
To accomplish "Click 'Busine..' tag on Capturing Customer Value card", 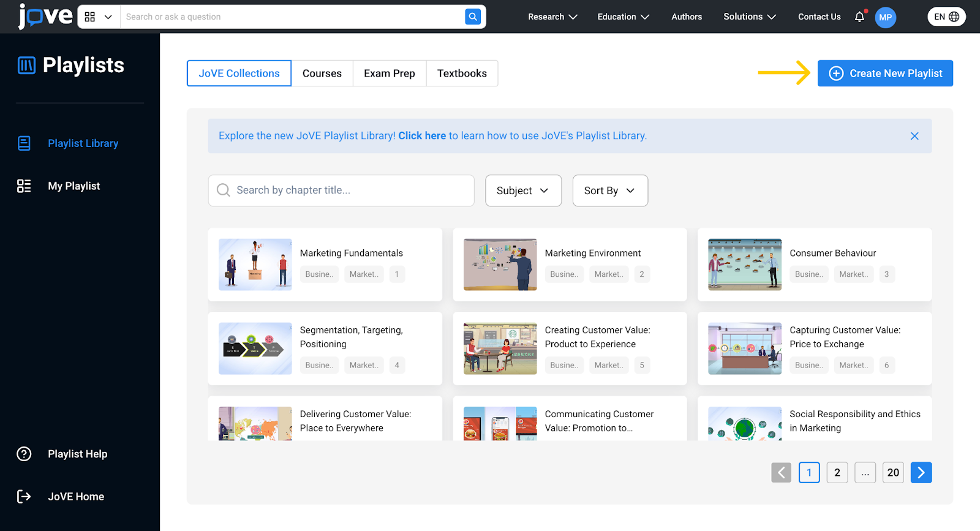I will (809, 365).
